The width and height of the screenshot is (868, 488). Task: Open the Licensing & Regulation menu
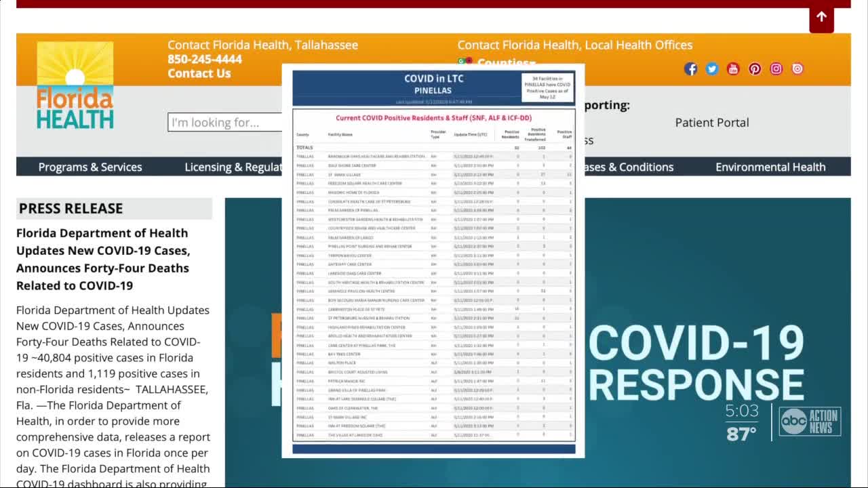point(233,167)
